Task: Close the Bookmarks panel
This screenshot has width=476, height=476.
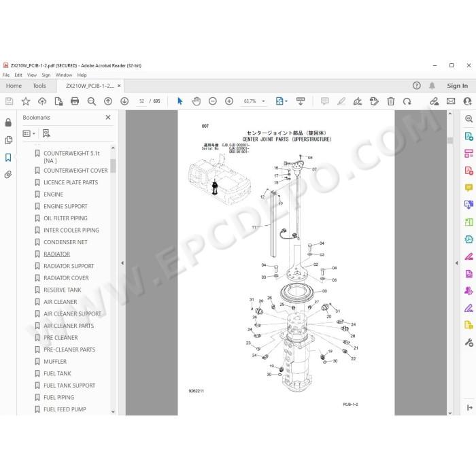Action: [108, 117]
